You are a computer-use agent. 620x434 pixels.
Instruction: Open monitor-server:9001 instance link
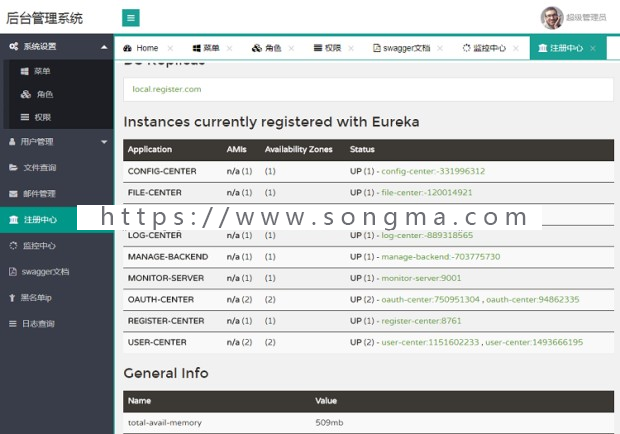tap(421, 278)
